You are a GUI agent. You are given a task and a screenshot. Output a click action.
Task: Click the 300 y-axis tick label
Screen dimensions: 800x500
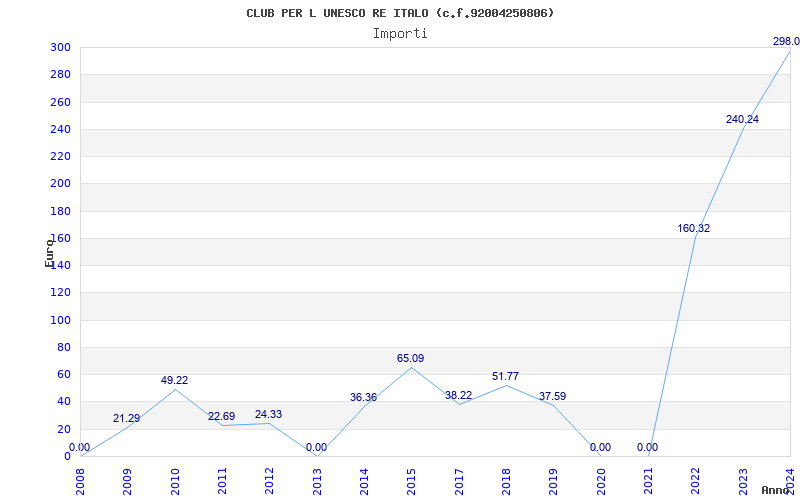click(59, 48)
